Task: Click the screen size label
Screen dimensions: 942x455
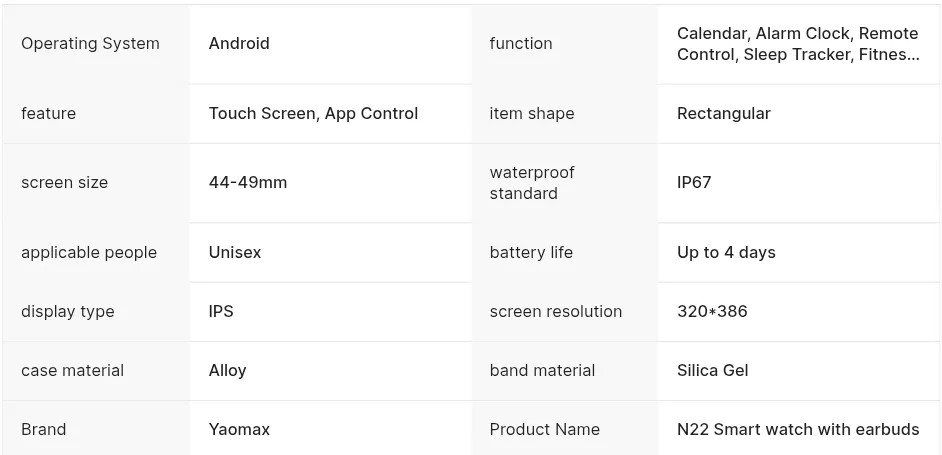Action: click(x=64, y=183)
